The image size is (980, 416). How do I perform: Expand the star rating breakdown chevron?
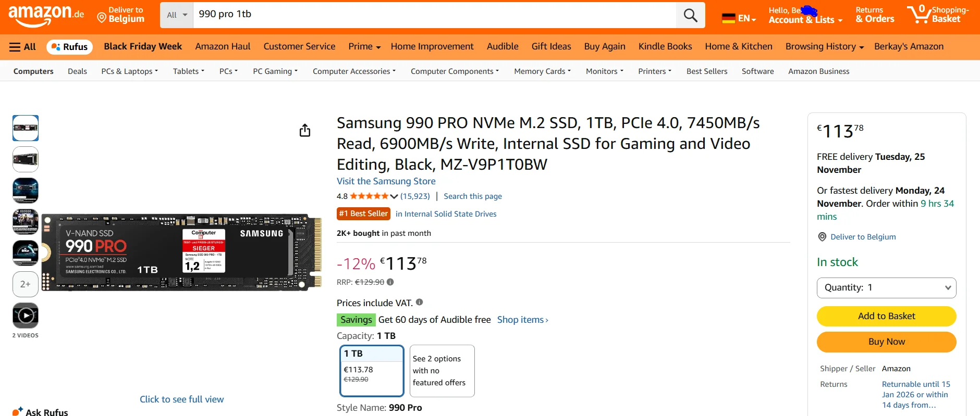coord(394,196)
